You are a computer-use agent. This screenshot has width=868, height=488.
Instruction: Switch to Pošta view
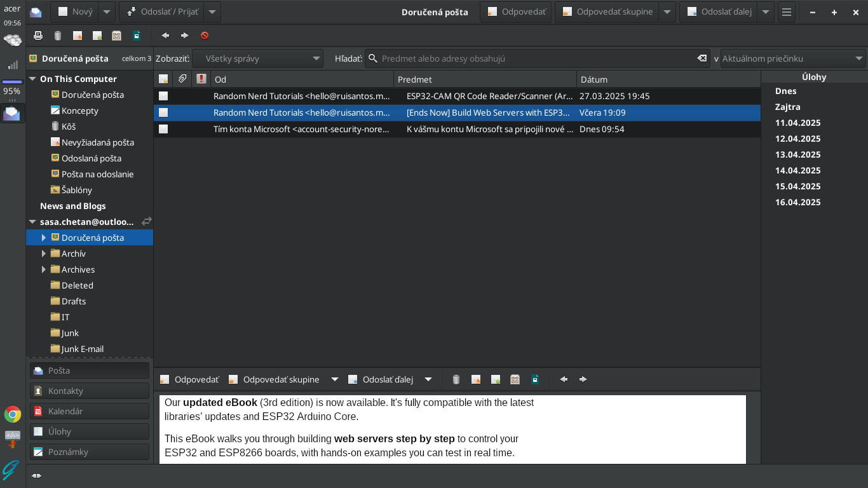coord(90,370)
